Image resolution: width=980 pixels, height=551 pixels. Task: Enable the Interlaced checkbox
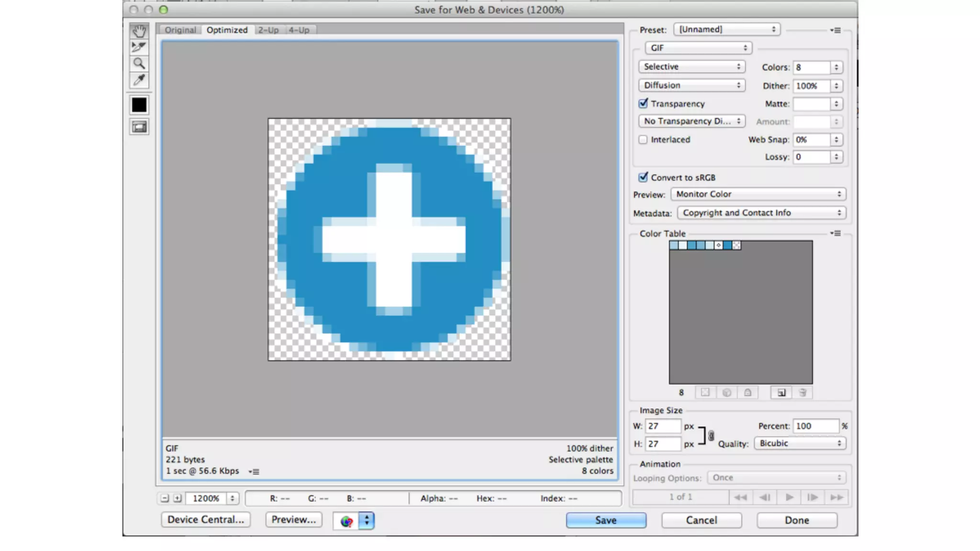tap(643, 140)
